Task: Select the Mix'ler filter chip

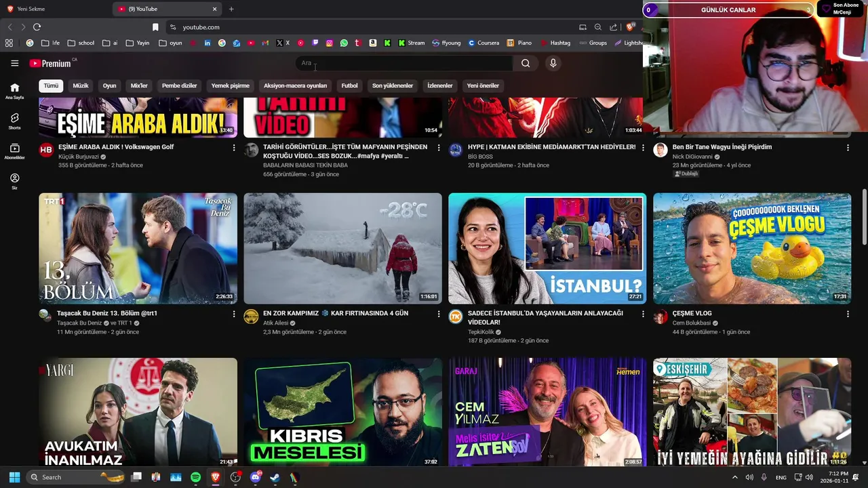Action: pyautogui.click(x=139, y=85)
